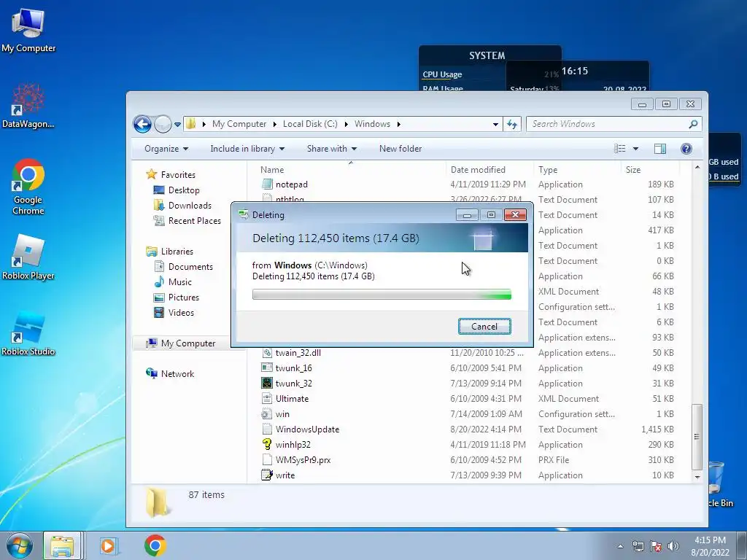Select the winhlp32 help icon
The height and width of the screenshot is (560, 747).
click(267, 445)
